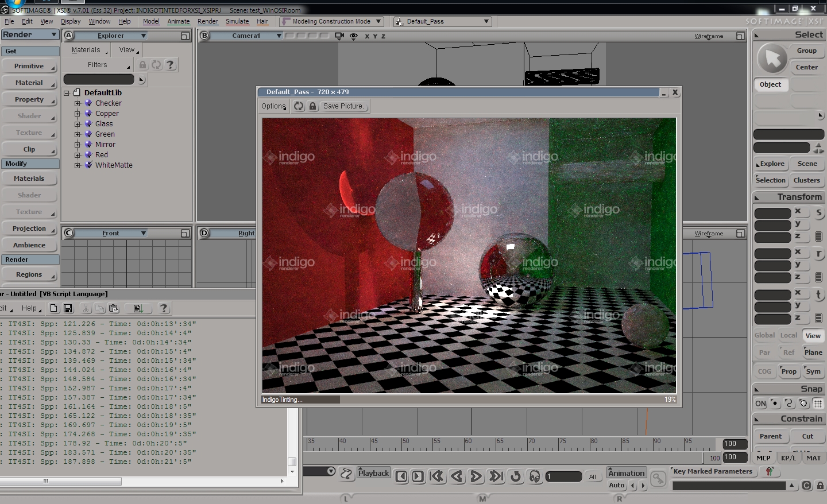Maximize the Explorer viewport pane
The image size is (827, 504).
(x=185, y=36)
